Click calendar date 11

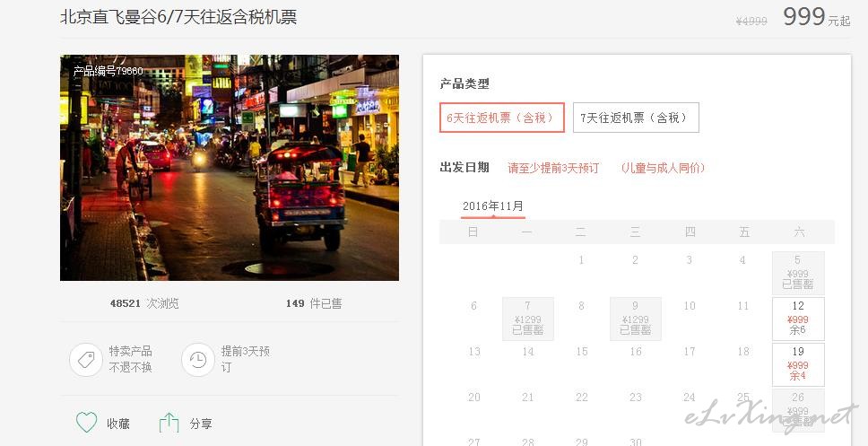pos(742,306)
